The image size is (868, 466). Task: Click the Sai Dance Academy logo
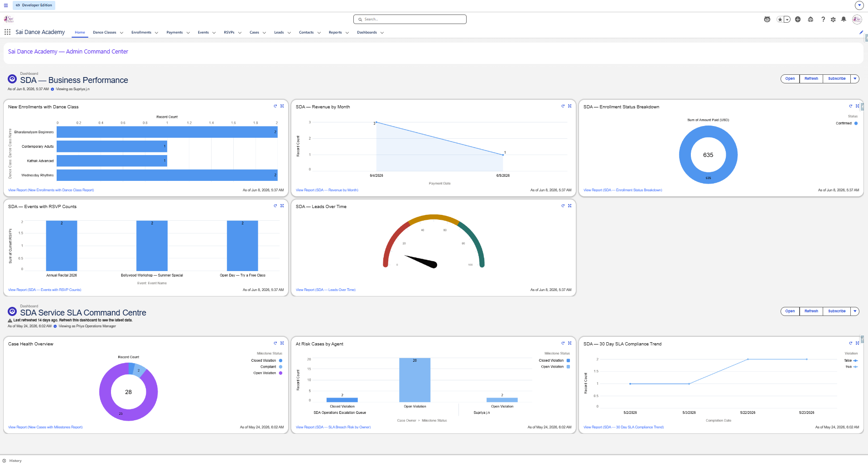pos(9,19)
